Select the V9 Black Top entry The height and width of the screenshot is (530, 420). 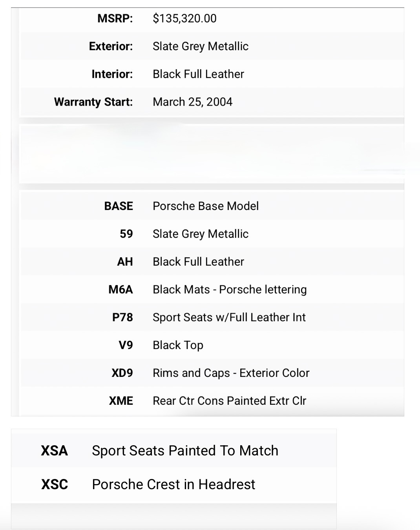tap(178, 345)
